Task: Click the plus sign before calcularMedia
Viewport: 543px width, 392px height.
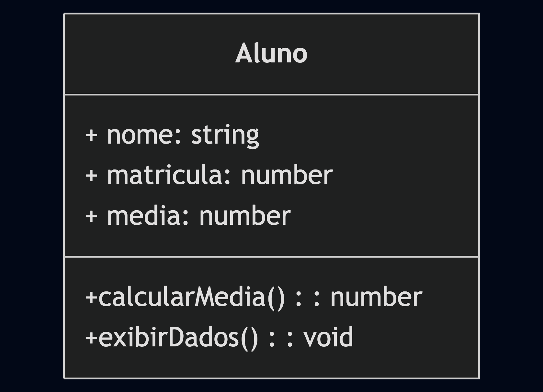Action: tap(91, 297)
